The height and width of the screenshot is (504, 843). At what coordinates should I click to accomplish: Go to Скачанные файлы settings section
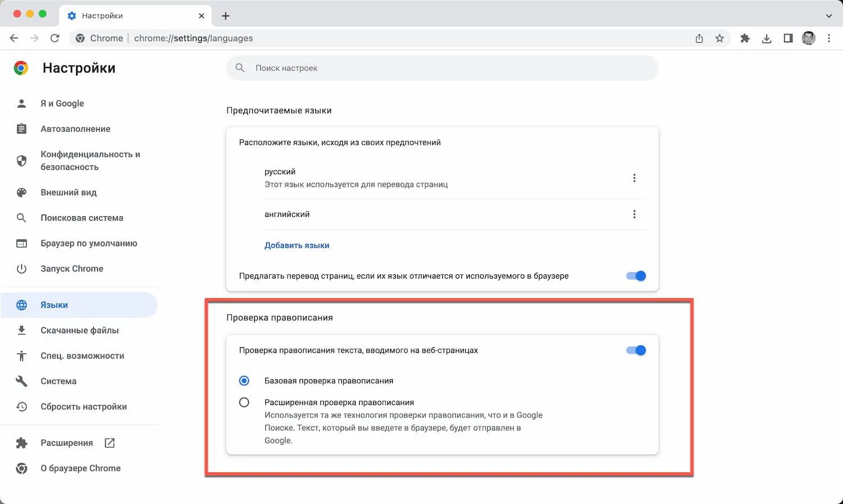click(79, 330)
